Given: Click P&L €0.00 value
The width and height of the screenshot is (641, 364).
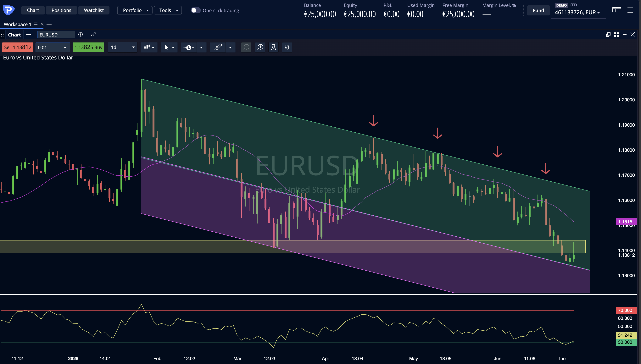Looking at the screenshot, I should [391, 14].
